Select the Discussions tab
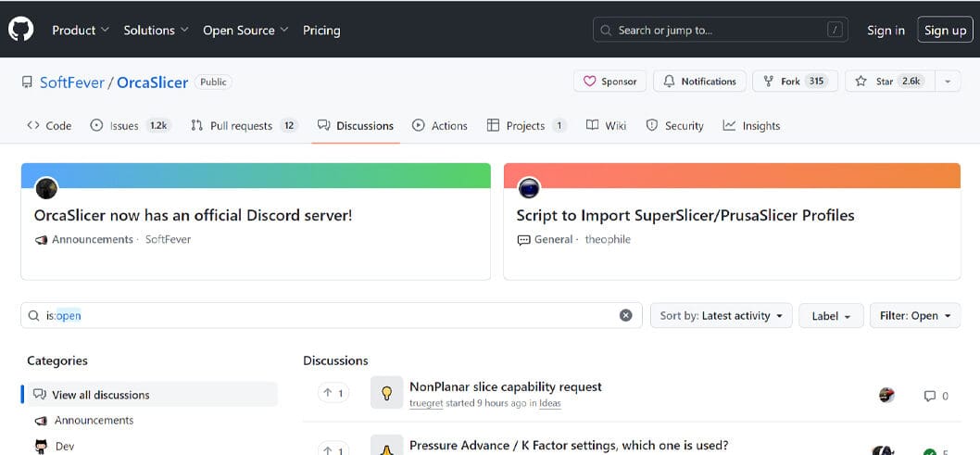Image resolution: width=980 pixels, height=455 pixels. pyautogui.click(x=356, y=126)
